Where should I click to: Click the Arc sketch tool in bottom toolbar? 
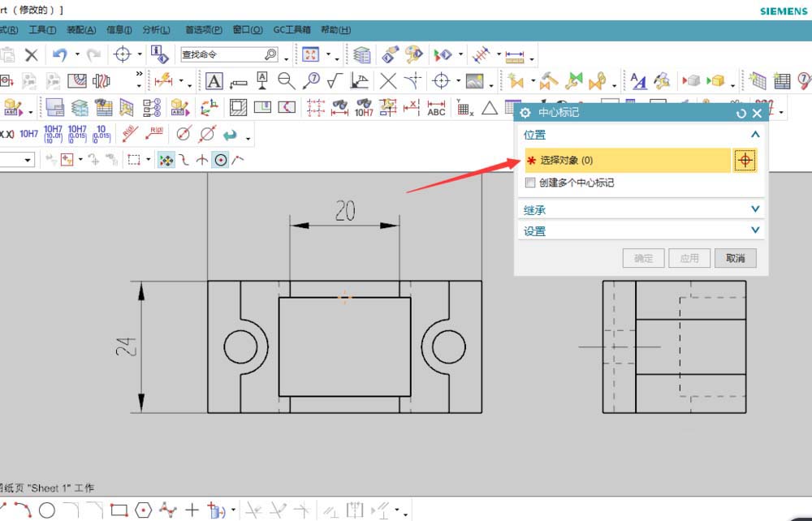[23, 510]
